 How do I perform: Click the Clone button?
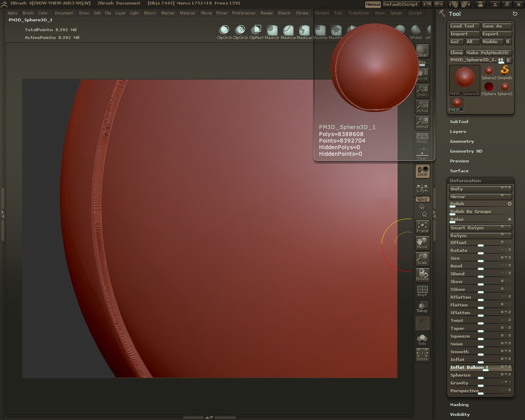point(457,52)
